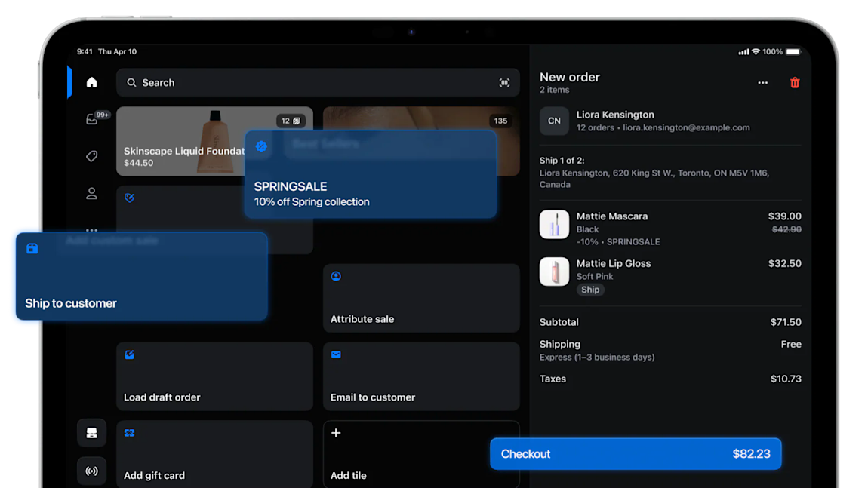The width and height of the screenshot is (868, 488).
Task: Click the heart tag icon on the tile below Skinscape
Action: (130, 198)
